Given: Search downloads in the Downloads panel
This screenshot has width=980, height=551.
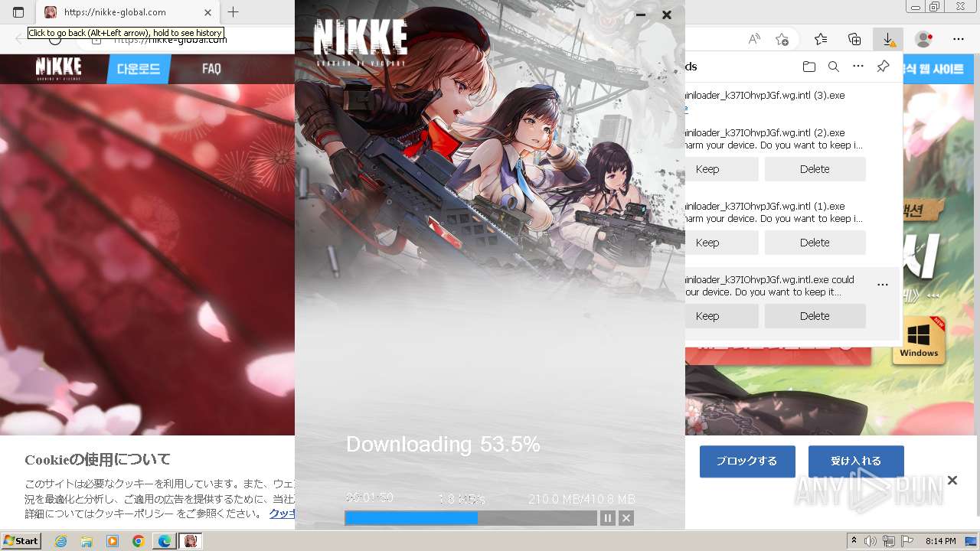Looking at the screenshot, I should [x=834, y=67].
